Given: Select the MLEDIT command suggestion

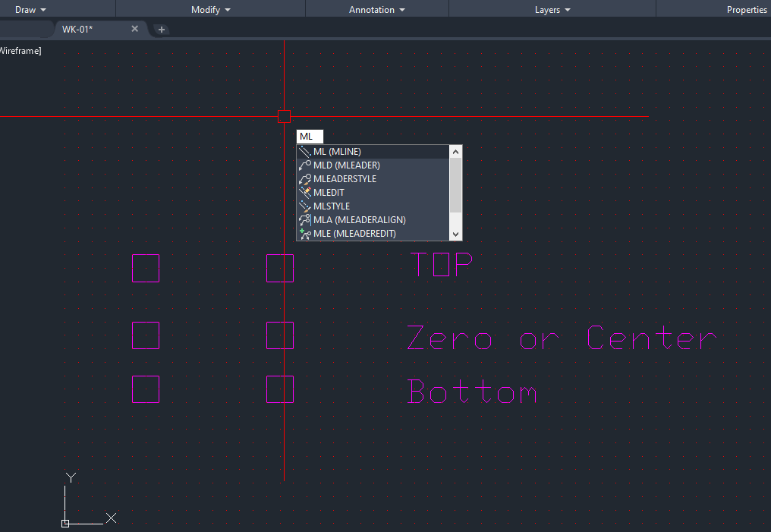Looking at the screenshot, I should (329, 193).
